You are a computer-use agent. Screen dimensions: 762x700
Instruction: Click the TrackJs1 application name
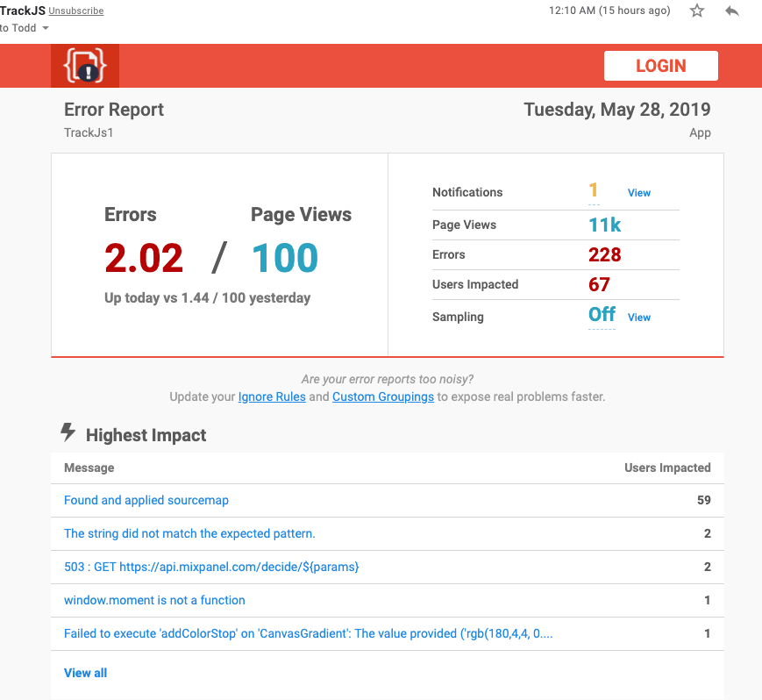pyautogui.click(x=89, y=132)
